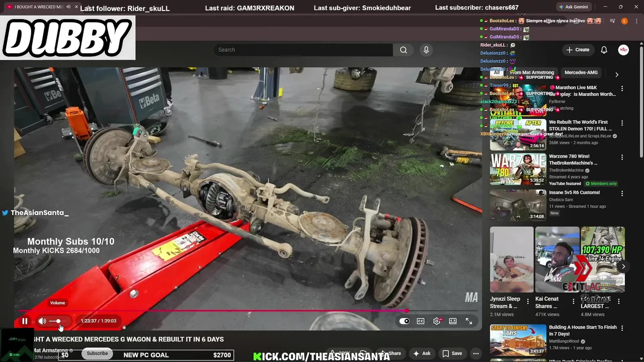644x362 pixels.
Task: Visit the TheBrokenMachine channel link
Action: pyautogui.click(x=566, y=170)
